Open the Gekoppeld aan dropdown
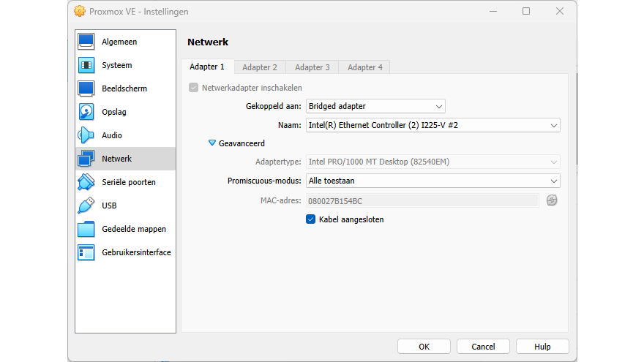 [x=375, y=107]
